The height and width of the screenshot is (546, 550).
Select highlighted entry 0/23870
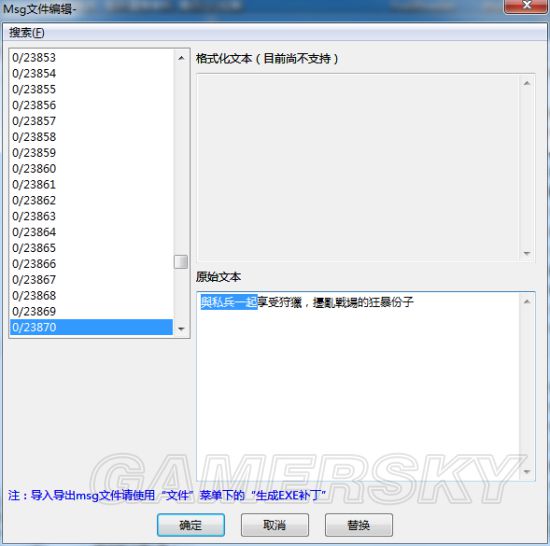pos(92,327)
